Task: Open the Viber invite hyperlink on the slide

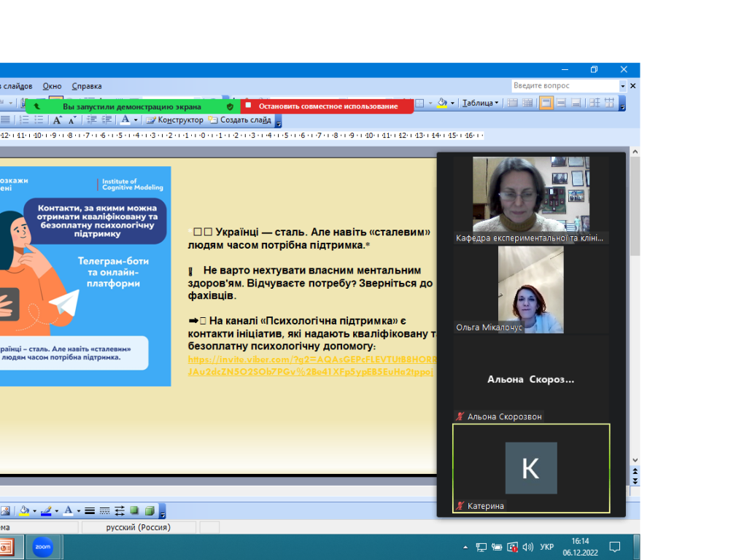Action: (312, 366)
